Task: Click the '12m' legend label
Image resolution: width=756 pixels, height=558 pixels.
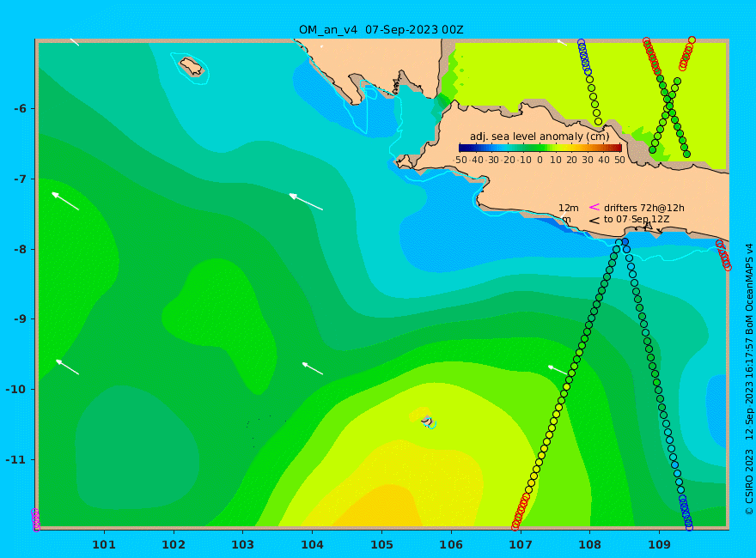Action: [569, 208]
